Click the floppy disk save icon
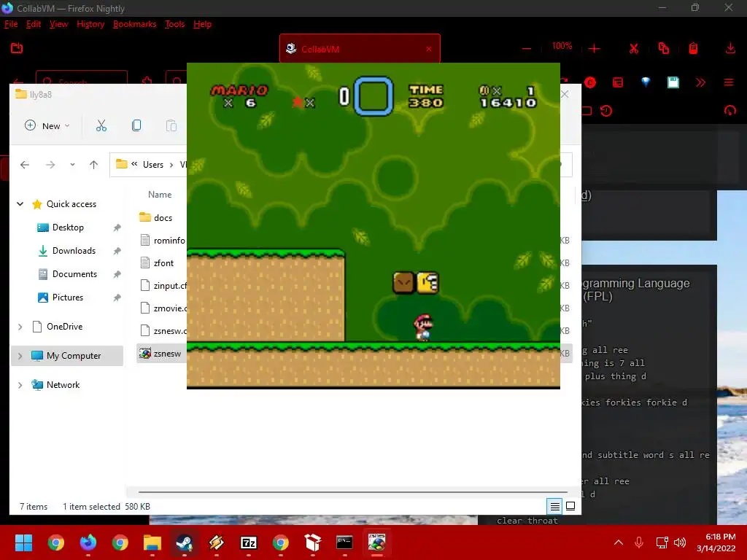The width and height of the screenshot is (747, 560). pos(673,82)
